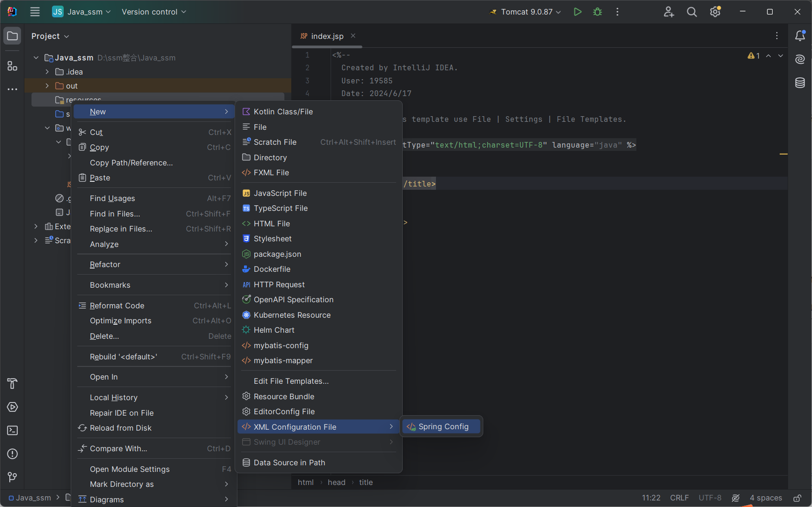Open Search Everywhere magnifier
The height and width of the screenshot is (507, 812).
(692, 12)
